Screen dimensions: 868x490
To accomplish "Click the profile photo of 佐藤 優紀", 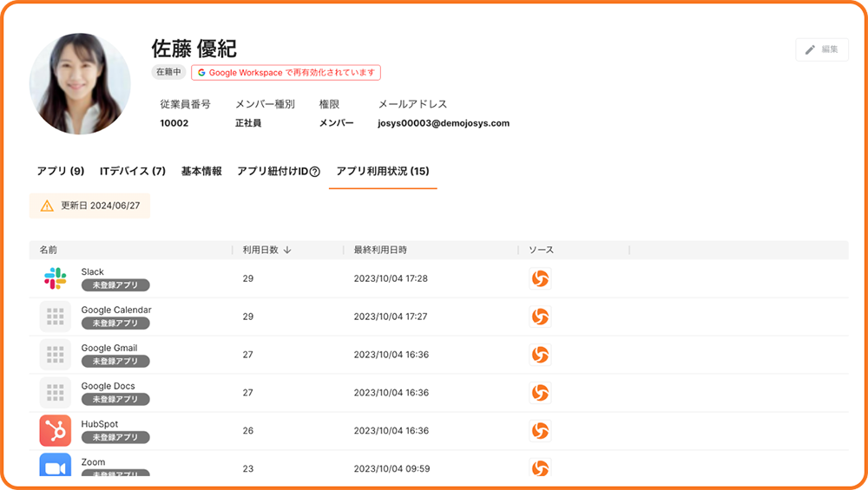I will coord(80,84).
